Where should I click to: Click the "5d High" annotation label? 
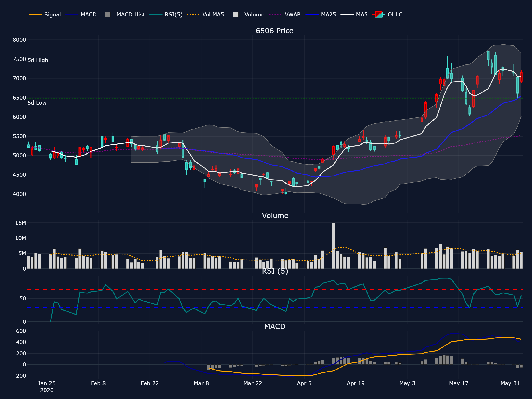click(38, 60)
